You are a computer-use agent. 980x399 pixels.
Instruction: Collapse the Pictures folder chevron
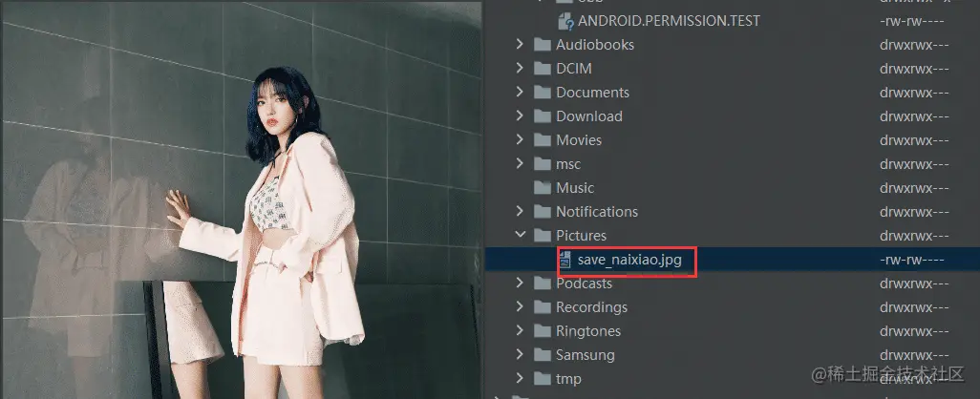point(520,235)
